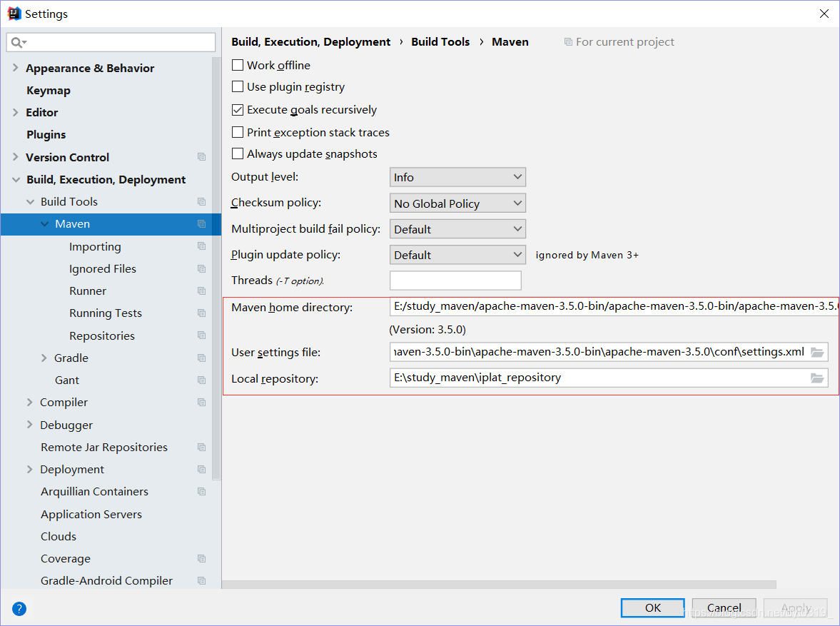Click the project-level icon beside Running Tests
The height and width of the screenshot is (626, 840).
(x=201, y=313)
